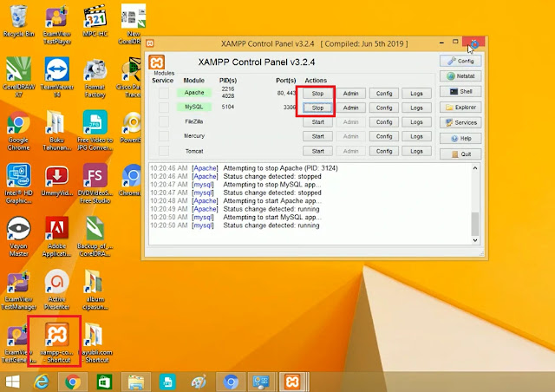Open Apache Logs menu
The width and height of the screenshot is (555, 392).
[416, 94]
